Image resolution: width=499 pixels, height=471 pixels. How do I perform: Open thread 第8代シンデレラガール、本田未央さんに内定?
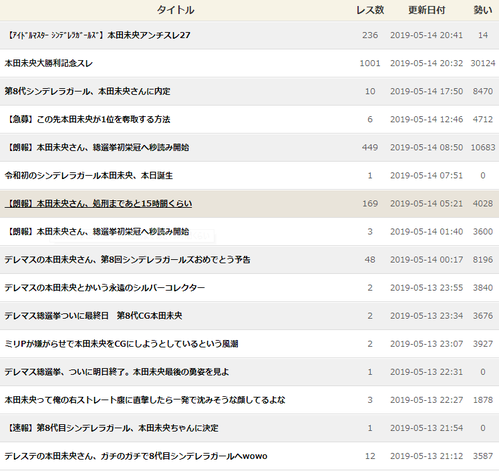point(87,91)
